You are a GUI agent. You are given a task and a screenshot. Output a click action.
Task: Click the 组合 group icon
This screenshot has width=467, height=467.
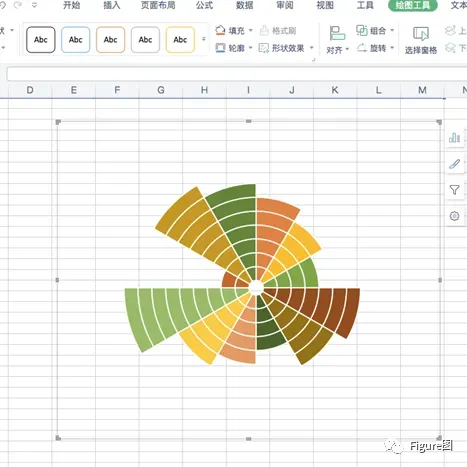coord(362,30)
